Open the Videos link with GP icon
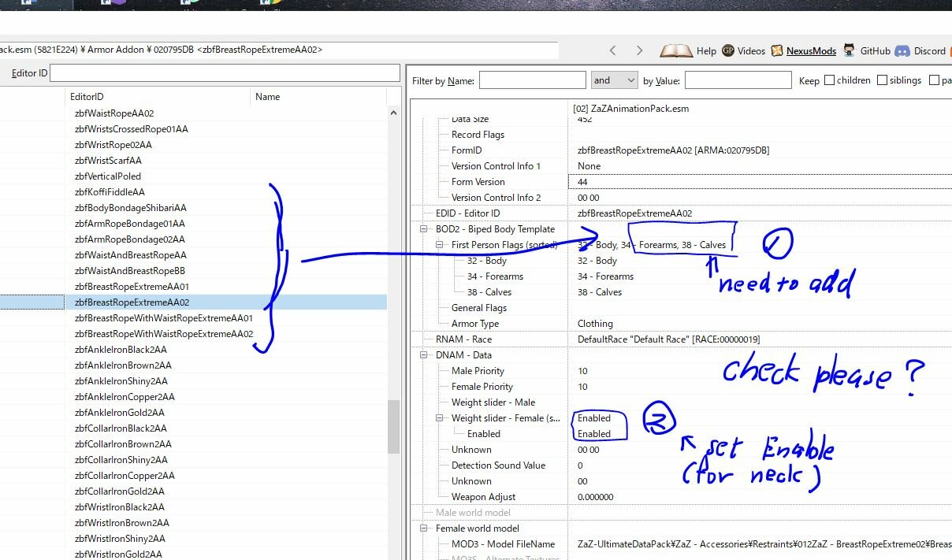 (743, 50)
